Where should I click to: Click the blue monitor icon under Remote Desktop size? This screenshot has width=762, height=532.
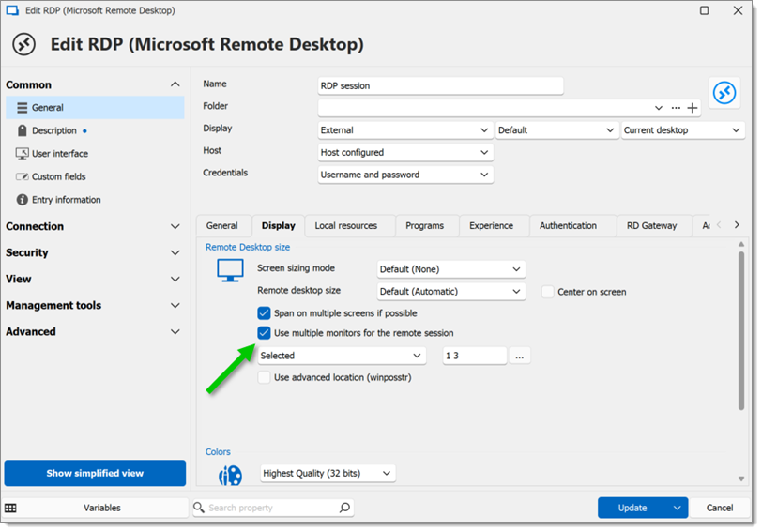[x=230, y=270]
